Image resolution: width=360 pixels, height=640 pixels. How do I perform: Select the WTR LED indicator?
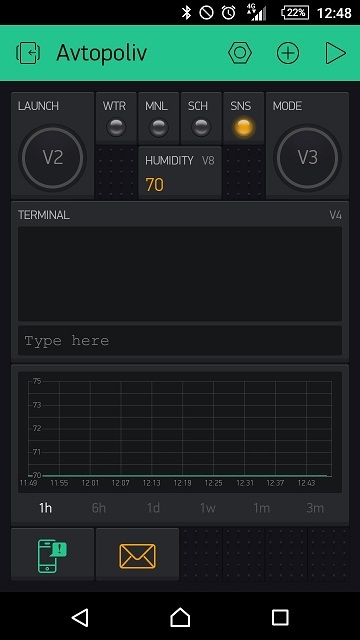[116, 127]
